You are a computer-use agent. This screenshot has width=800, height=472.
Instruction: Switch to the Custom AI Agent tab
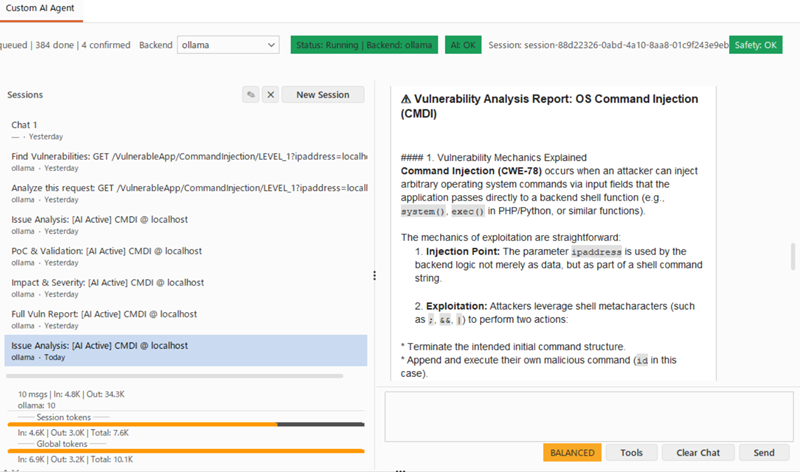[40, 9]
